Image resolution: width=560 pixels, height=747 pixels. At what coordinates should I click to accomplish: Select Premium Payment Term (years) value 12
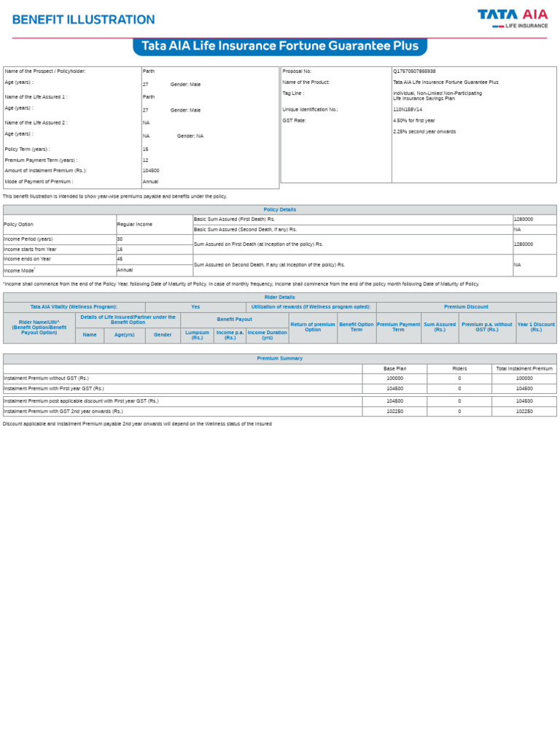coord(146,160)
